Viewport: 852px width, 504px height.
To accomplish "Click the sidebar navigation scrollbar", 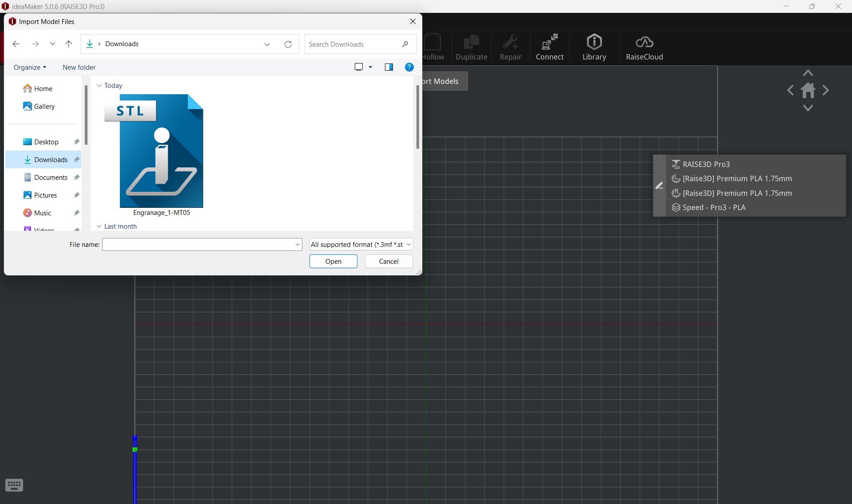I will [86, 115].
